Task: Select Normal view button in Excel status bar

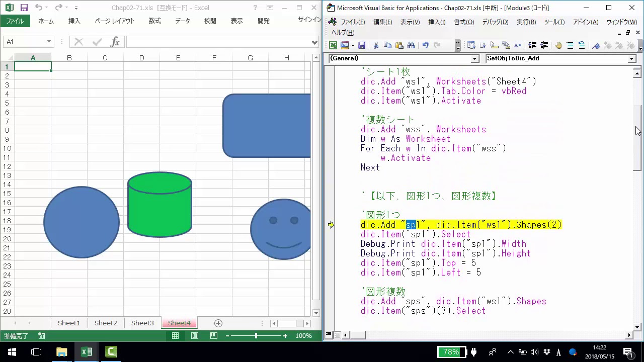Action: (175, 336)
